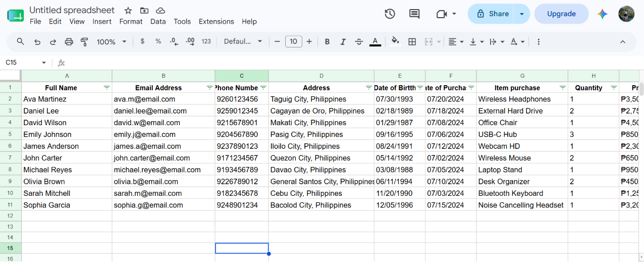
Task: Toggle filter on Date of Birth column
Action: pyautogui.click(x=420, y=87)
